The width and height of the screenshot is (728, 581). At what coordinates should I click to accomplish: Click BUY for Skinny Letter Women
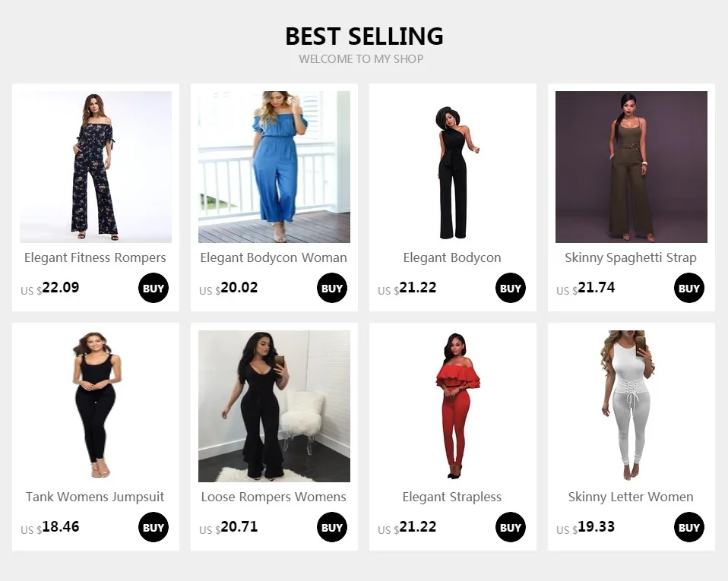coord(689,527)
